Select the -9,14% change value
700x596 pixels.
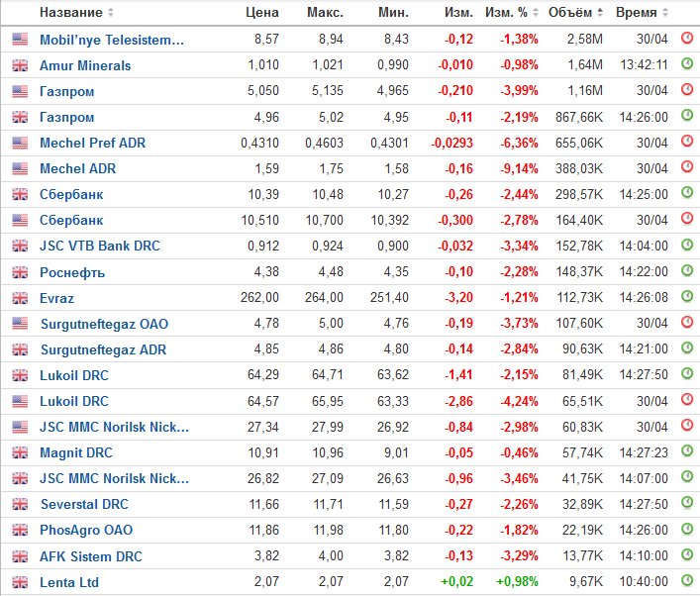(519, 168)
